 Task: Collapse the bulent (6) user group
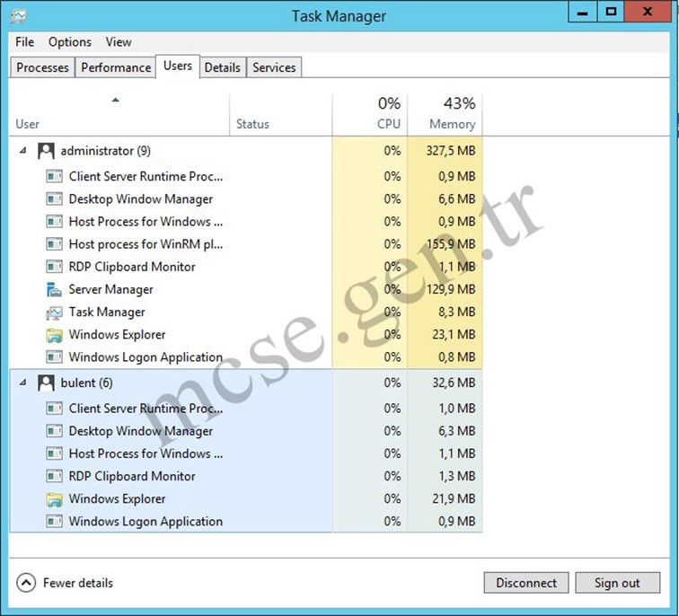pos(23,383)
